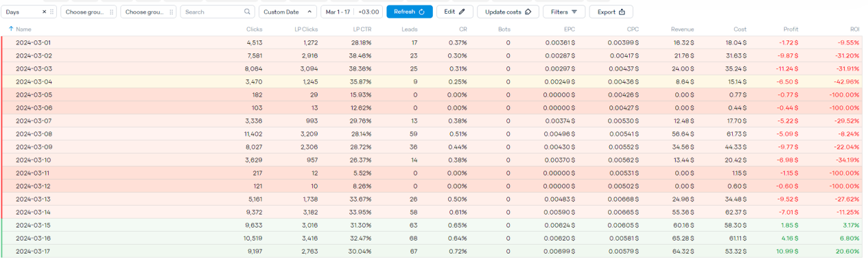Change the +03:00 timezone setting
This screenshot has width=868, height=259.
pyautogui.click(x=369, y=12)
